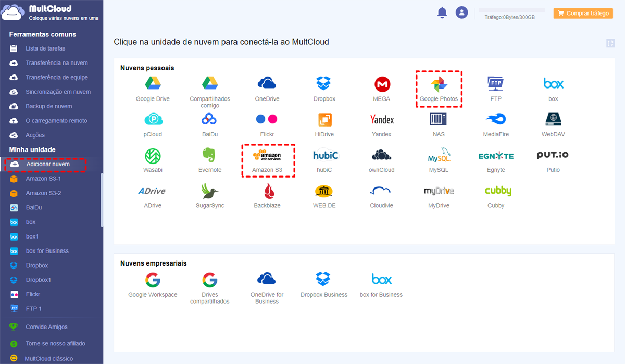Select the WEB.DE icon
Screen dimensions: 625x364
pyautogui.click(x=324, y=191)
